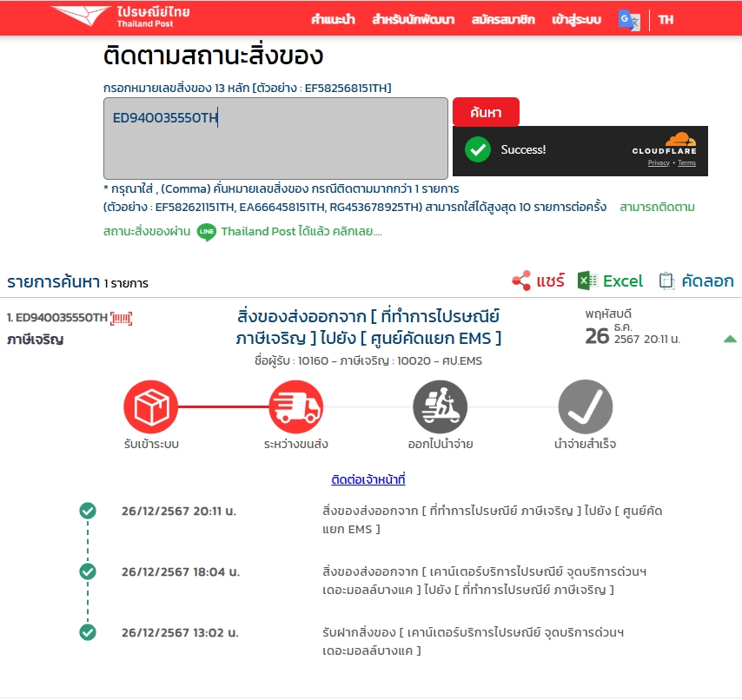Click the ติดตามสถานะสิ่งของ page heading

(214, 56)
